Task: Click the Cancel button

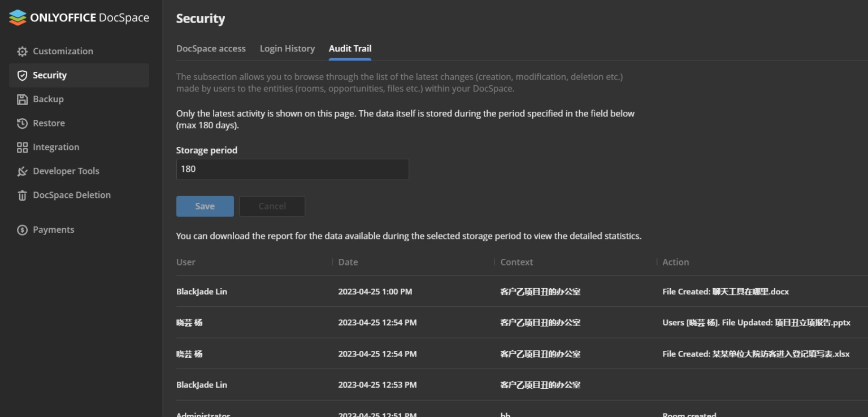Action: click(272, 206)
